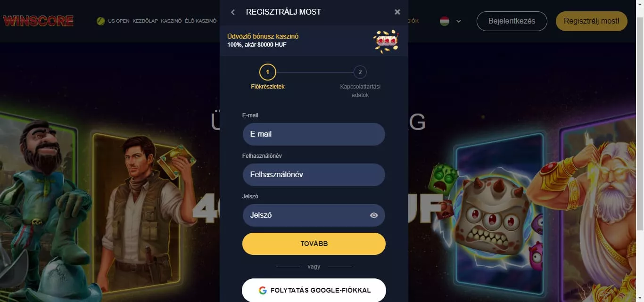Image resolution: width=644 pixels, height=302 pixels.
Task: Go to Kezdőlap in navigation
Action: coord(145,21)
